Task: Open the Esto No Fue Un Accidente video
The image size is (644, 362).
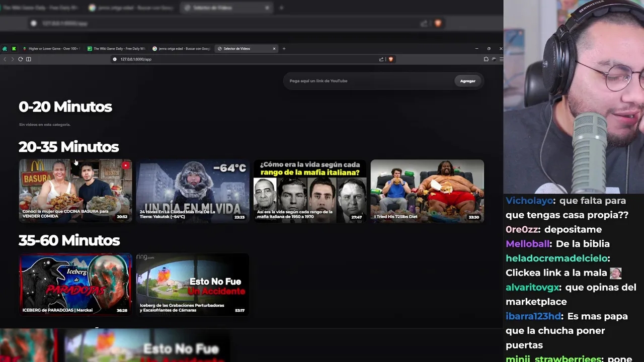Action: pyautogui.click(x=192, y=284)
